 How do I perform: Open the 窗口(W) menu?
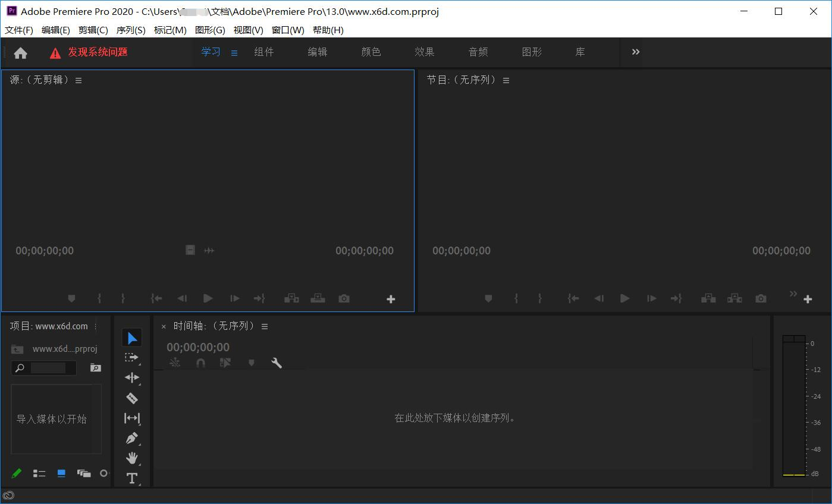click(x=288, y=30)
